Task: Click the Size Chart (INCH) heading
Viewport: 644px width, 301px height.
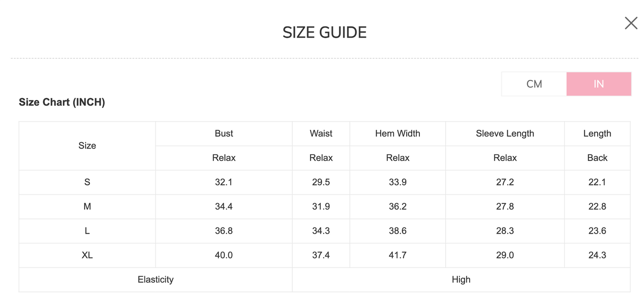Action: 62,102
